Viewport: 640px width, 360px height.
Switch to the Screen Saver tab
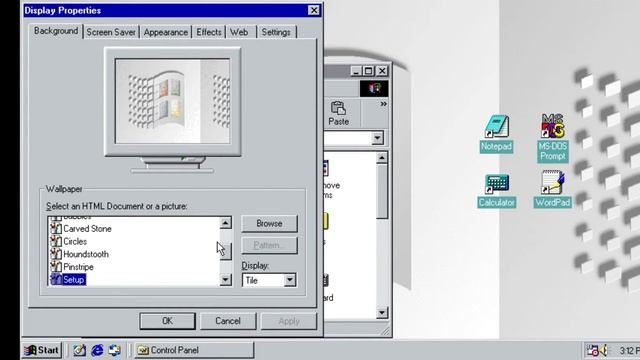[111, 32]
